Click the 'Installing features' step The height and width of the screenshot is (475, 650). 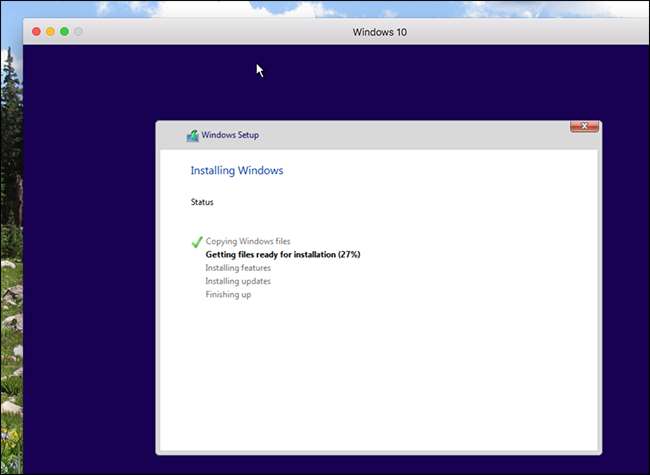pos(238,268)
